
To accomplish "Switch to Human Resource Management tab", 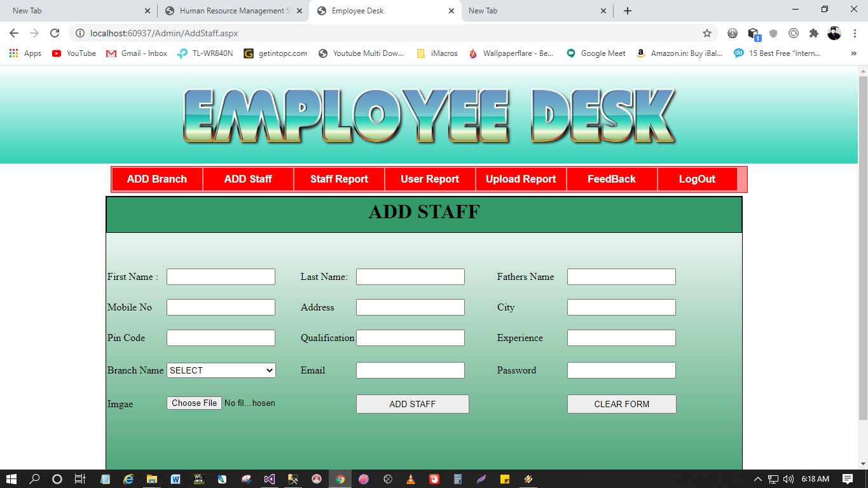I will click(230, 11).
